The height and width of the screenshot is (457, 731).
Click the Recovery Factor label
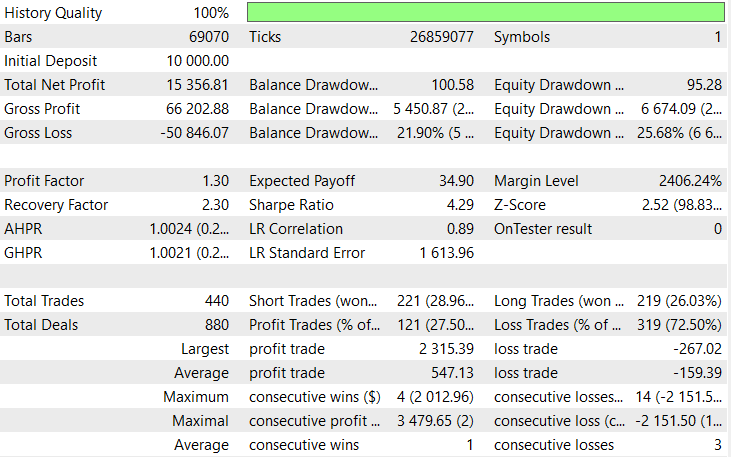pyautogui.click(x=56, y=205)
